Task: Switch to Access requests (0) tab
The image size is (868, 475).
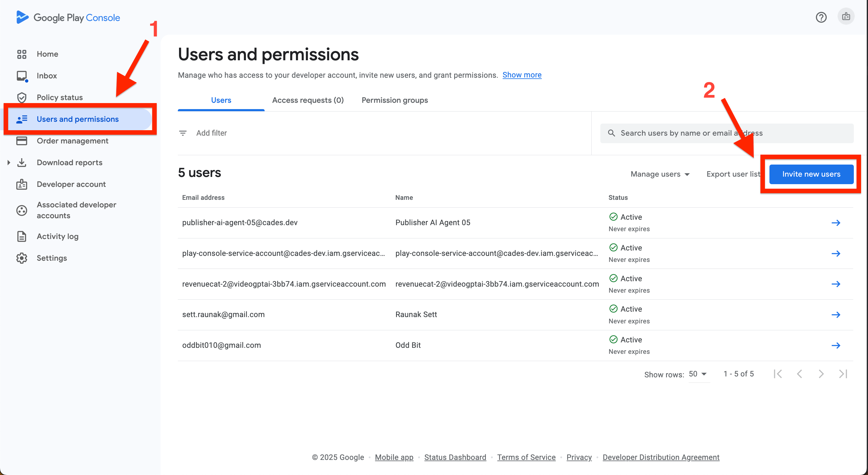Action: [x=308, y=100]
